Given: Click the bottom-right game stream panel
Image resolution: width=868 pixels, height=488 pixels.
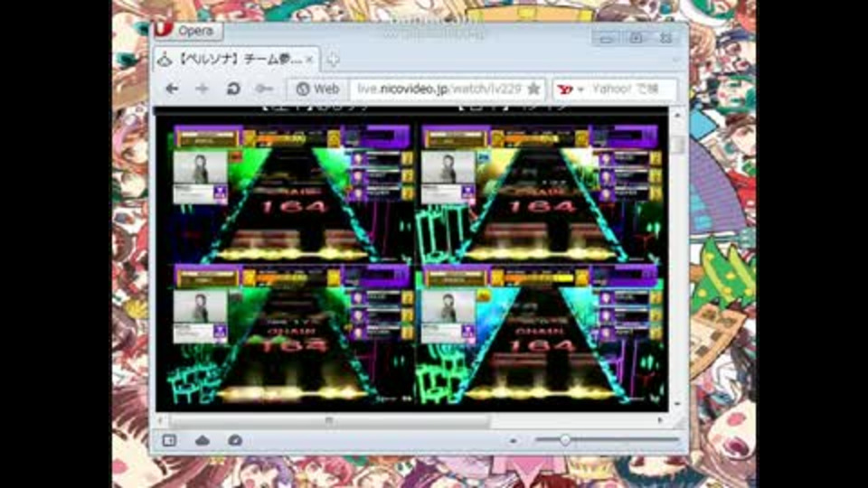Looking at the screenshot, I should click(541, 333).
